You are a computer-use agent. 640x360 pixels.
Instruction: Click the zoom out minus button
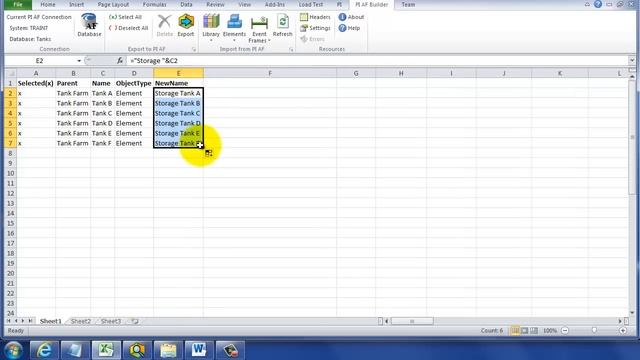(x=565, y=331)
